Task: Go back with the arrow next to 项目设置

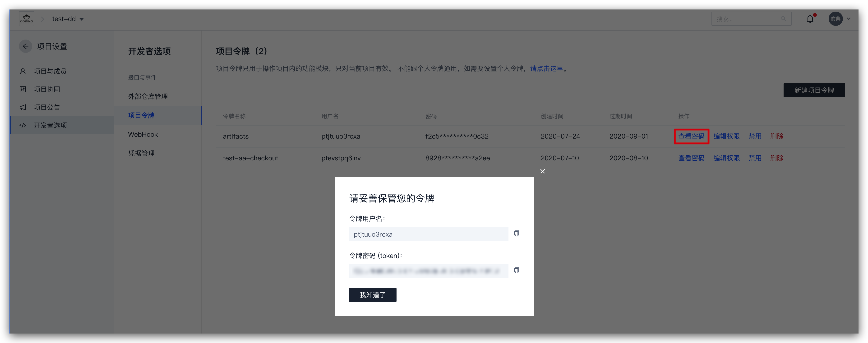Action: pos(26,46)
